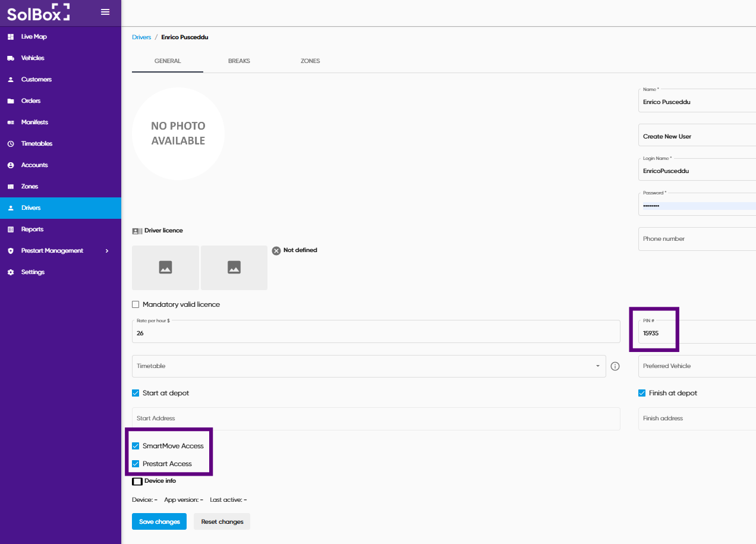756x544 pixels.
Task: Click the Timetable info icon
Action: coord(615,366)
